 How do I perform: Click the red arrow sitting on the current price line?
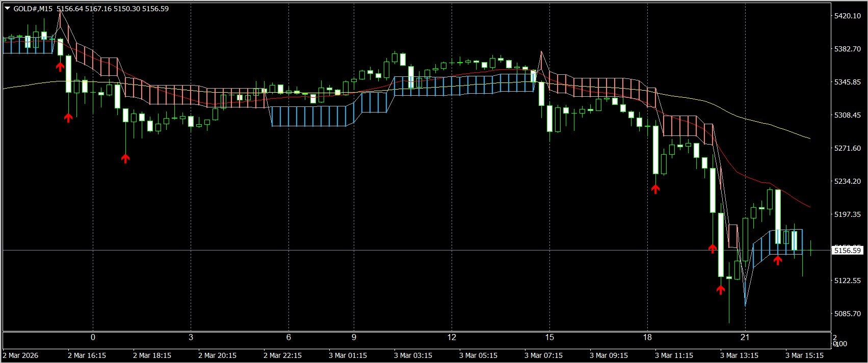[713, 248]
